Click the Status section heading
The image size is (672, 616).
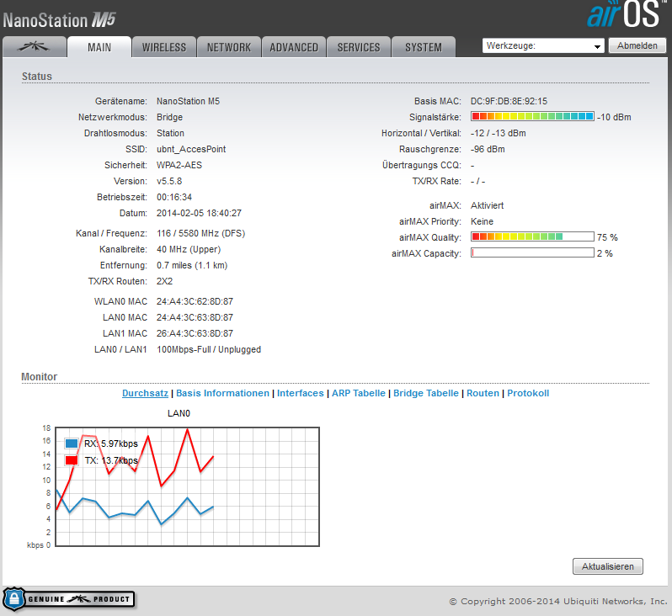click(37, 77)
